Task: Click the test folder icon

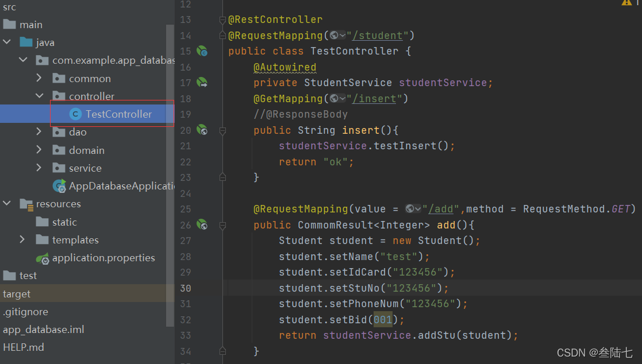Action: (9, 275)
